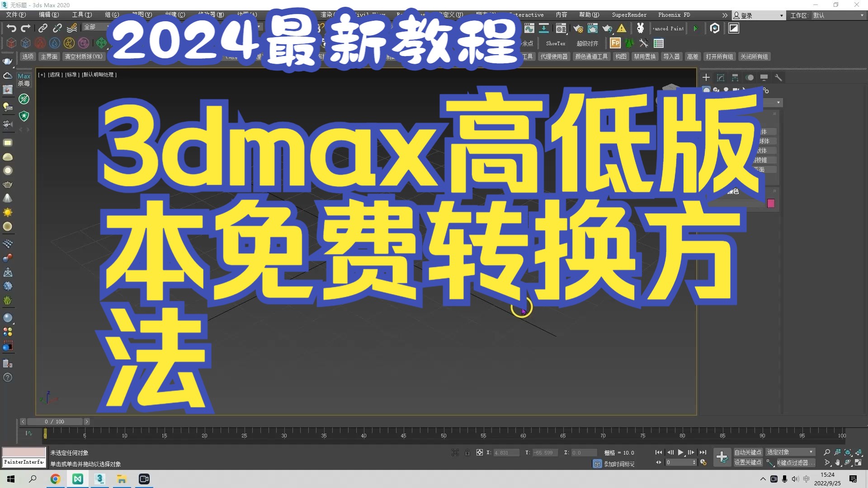Screen dimensions: 868x488
Task: Click the Time Configuration clock icon
Action: click(703, 462)
